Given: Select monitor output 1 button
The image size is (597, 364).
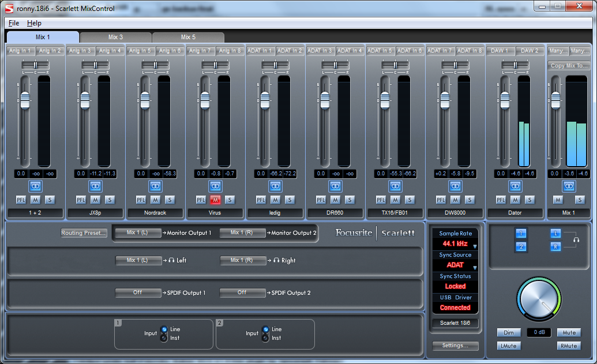Looking at the screenshot, I should pos(521,234).
